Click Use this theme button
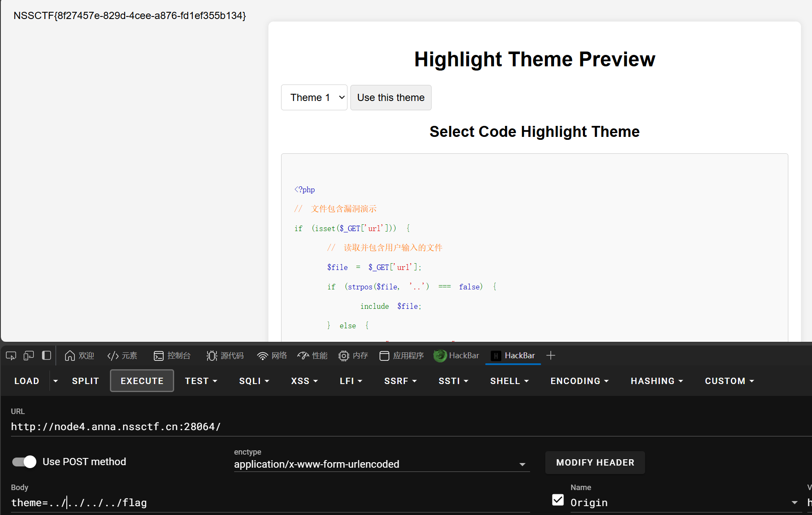 391,98
